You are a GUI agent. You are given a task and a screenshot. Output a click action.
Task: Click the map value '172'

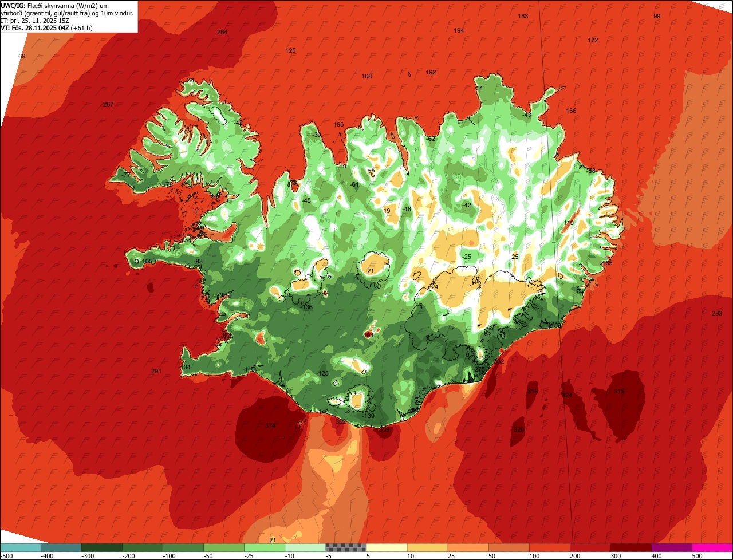[x=593, y=40]
